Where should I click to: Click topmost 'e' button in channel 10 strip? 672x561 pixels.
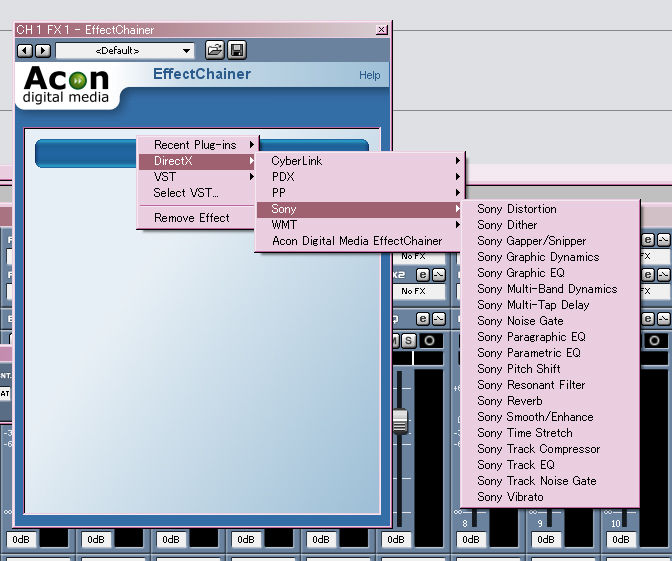(x=648, y=240)
